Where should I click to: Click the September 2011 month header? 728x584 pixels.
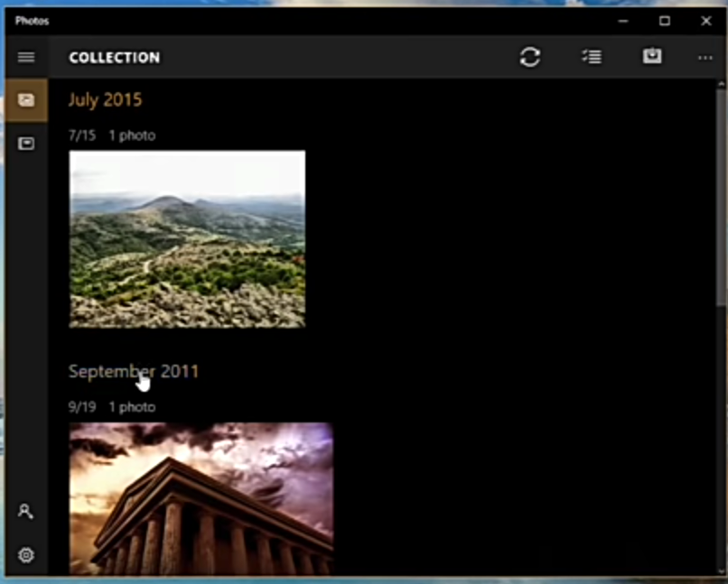134,371
